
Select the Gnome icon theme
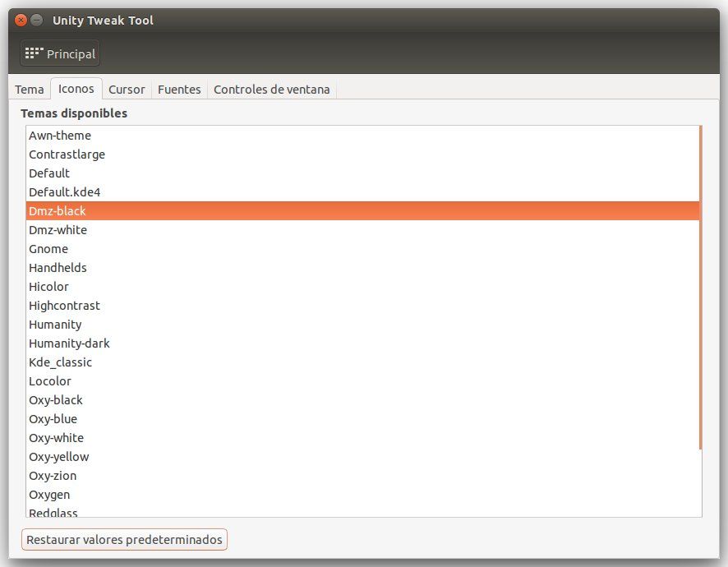(362, 249)
